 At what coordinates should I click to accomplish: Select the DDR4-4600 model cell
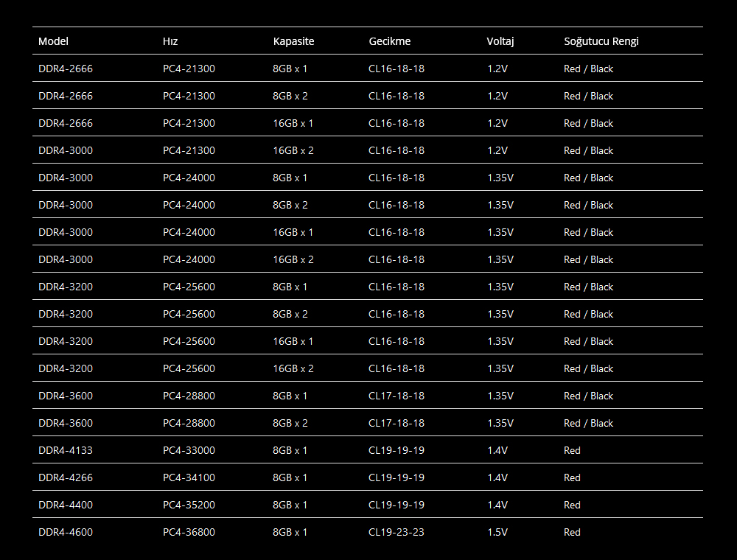(x=66, y=532)
